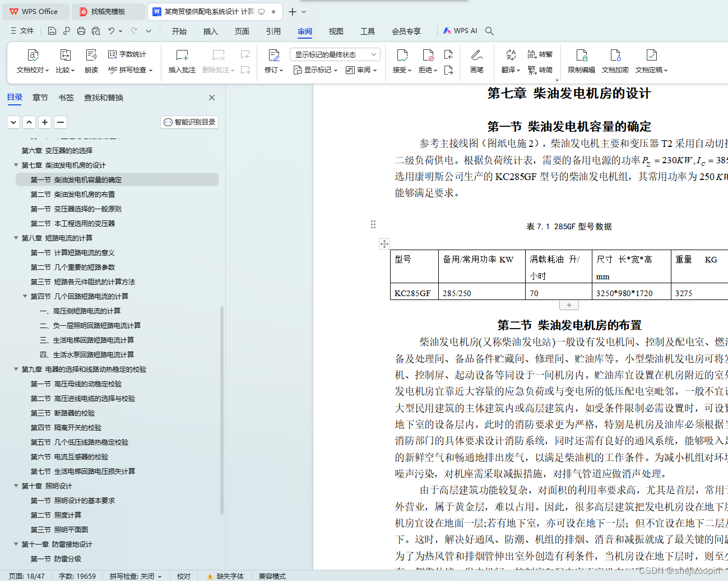This screenshot has width=728, height=581.
Task: Click the outline up-chevron button
Action: click(x=30, y=122)
